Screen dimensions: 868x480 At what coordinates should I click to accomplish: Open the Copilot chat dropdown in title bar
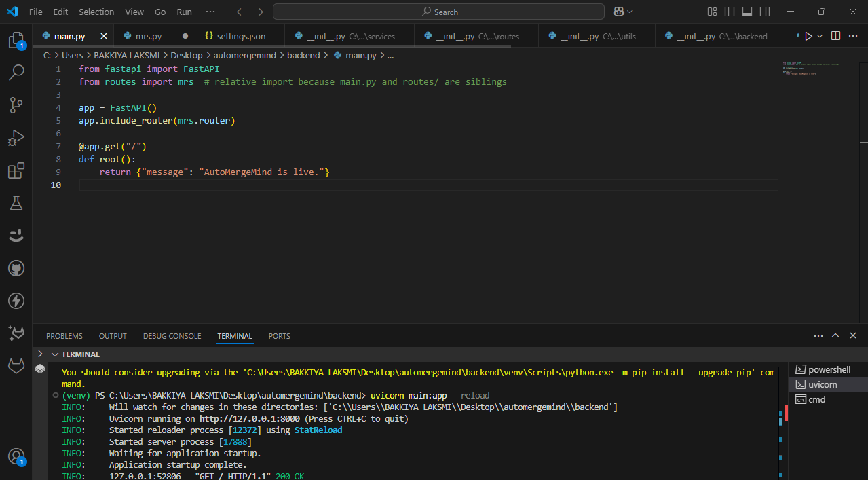tap(630, 12)
